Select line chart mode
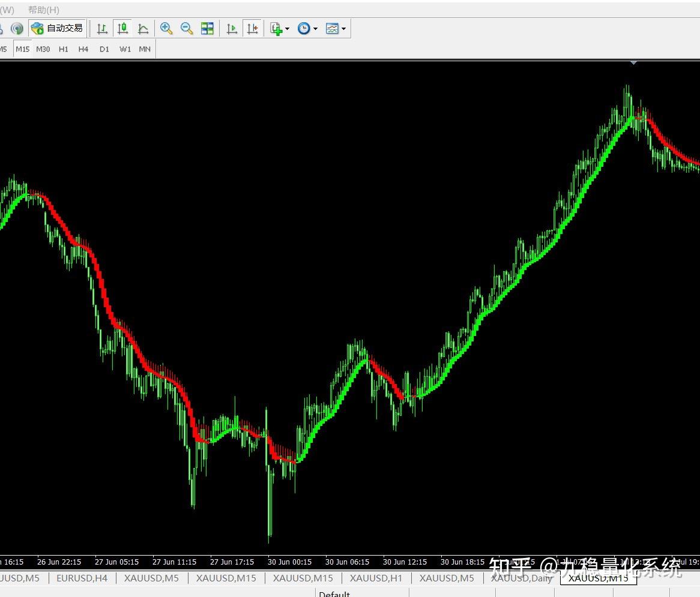700x597 pixels. click(x=143, y=28)
